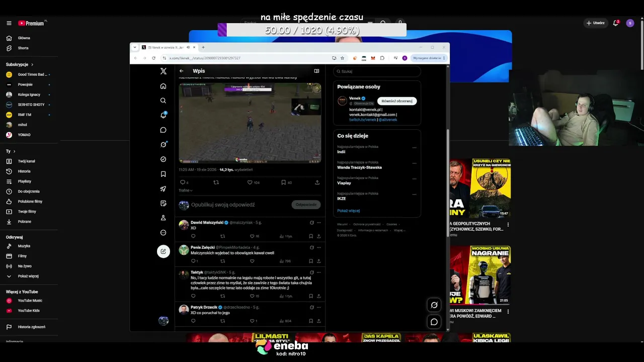Open more menu on Dawid Malczyński's reply
Viewport: 644px width, 362px height.
click(x=318, y=222)
